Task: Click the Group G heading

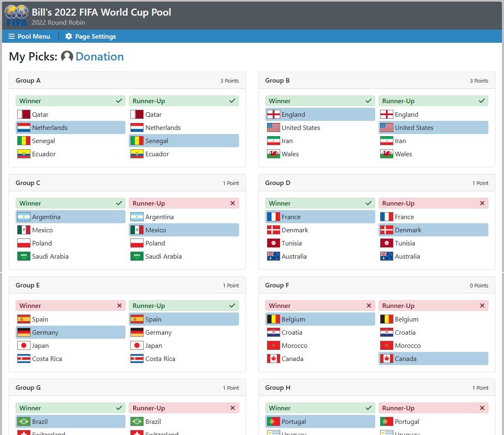Action: (x=28, y=388)
